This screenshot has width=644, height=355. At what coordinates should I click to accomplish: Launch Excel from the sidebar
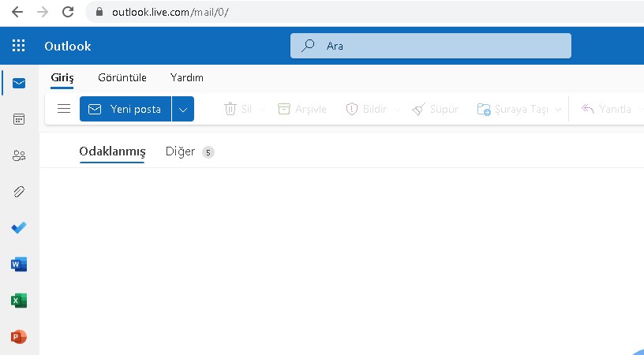[x=19, y=301]
